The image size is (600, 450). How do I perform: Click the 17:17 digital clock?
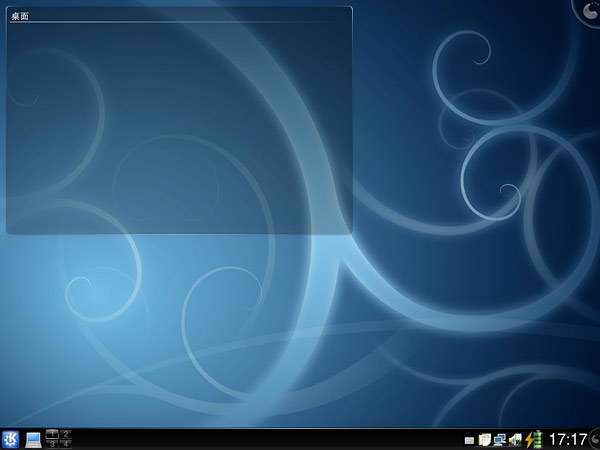click(x=568, y=439)
